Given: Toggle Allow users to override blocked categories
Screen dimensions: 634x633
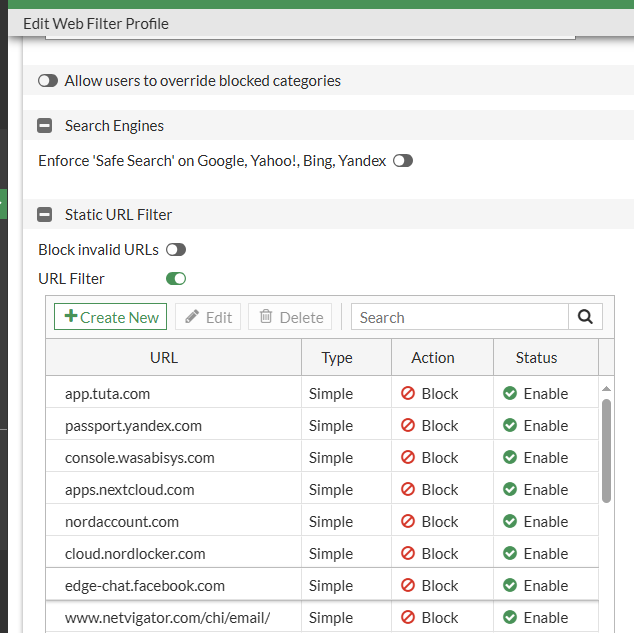Looking at the screenshot, I should point(48,81).
